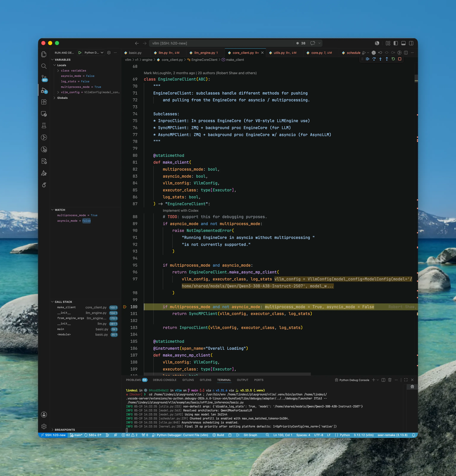This screenshot has width=456, height=476.
Task: Switch to the llm_engine.py tab
Action: [x=206, y=53]
